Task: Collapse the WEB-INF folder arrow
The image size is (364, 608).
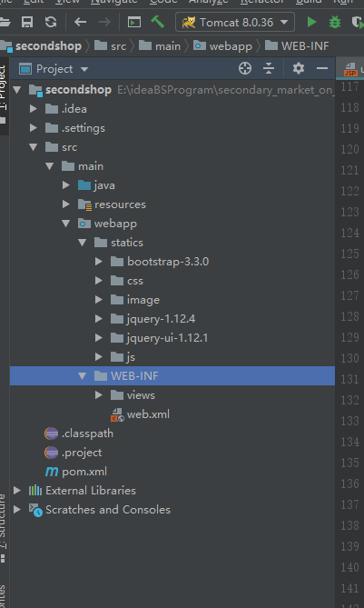Action: tap(82, 376)
